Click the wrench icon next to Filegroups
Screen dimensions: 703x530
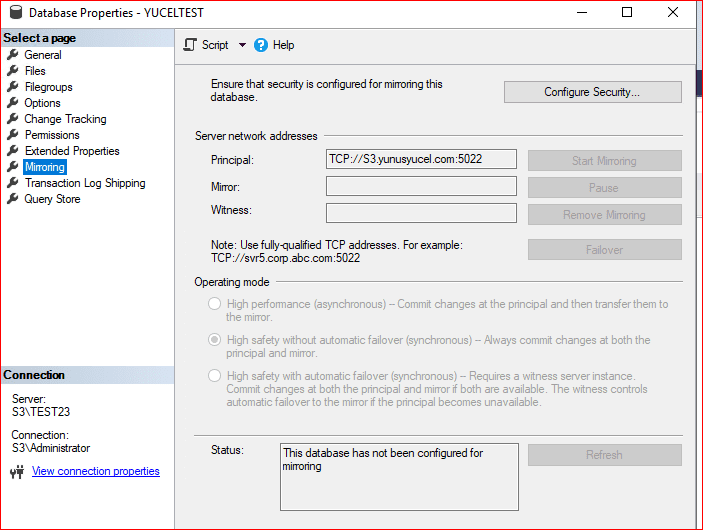click(13, 87)
